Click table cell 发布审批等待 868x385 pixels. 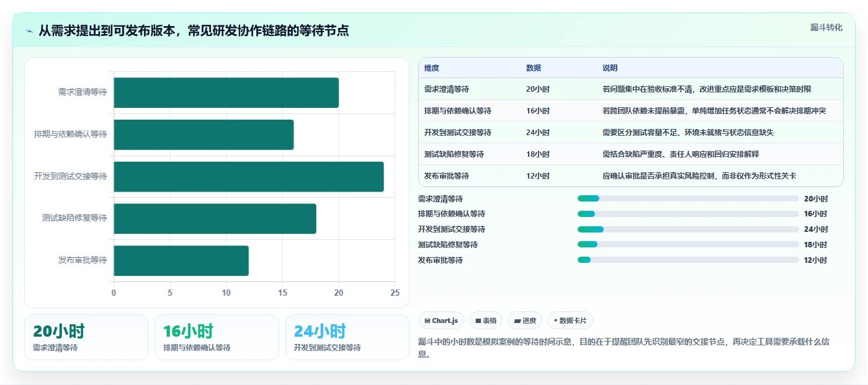447,176
